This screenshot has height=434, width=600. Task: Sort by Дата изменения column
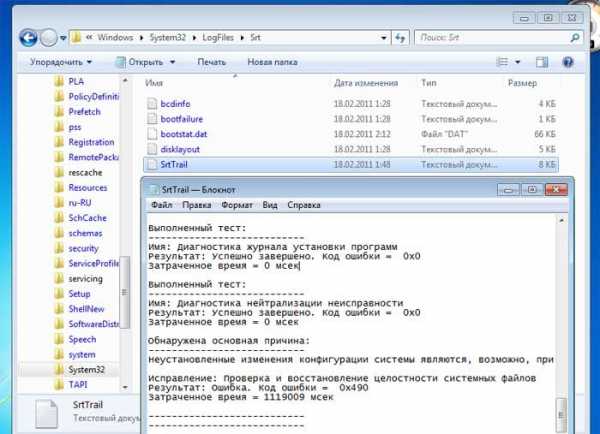pos(366,83)
